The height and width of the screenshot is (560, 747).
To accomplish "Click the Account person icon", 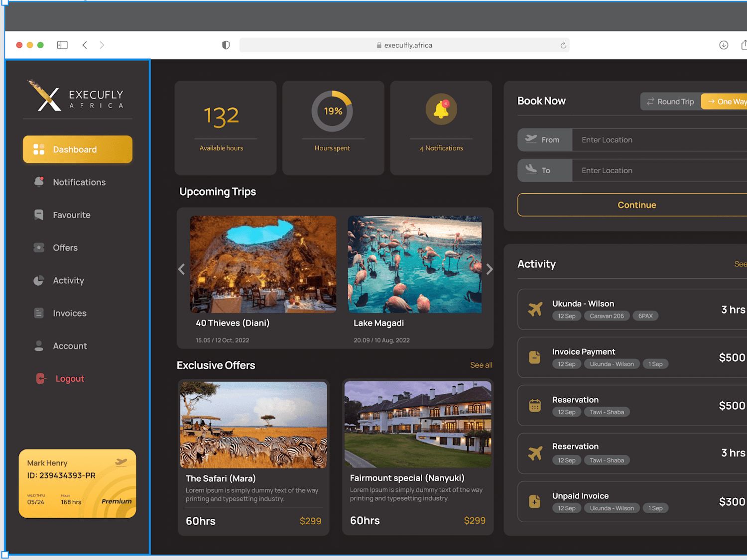I will 38,346.
